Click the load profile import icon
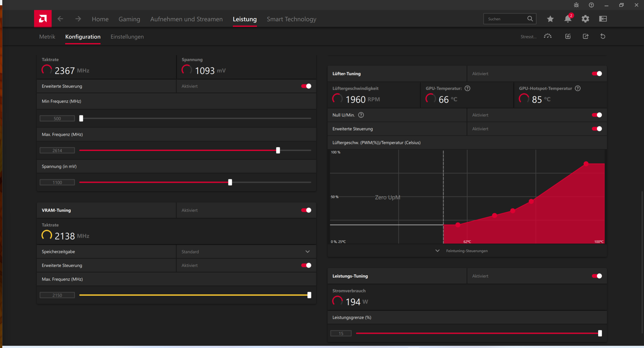 tap(568, 36)
